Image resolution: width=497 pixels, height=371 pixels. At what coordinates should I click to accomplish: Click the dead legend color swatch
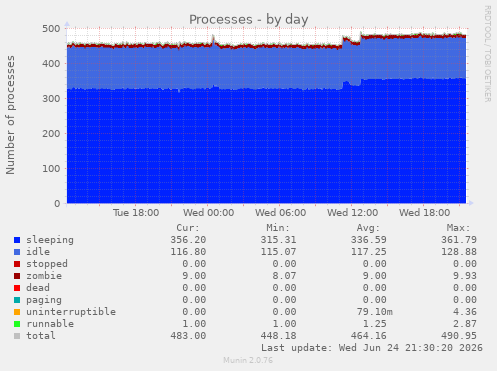pyautogui.click(x=17, y=288)
